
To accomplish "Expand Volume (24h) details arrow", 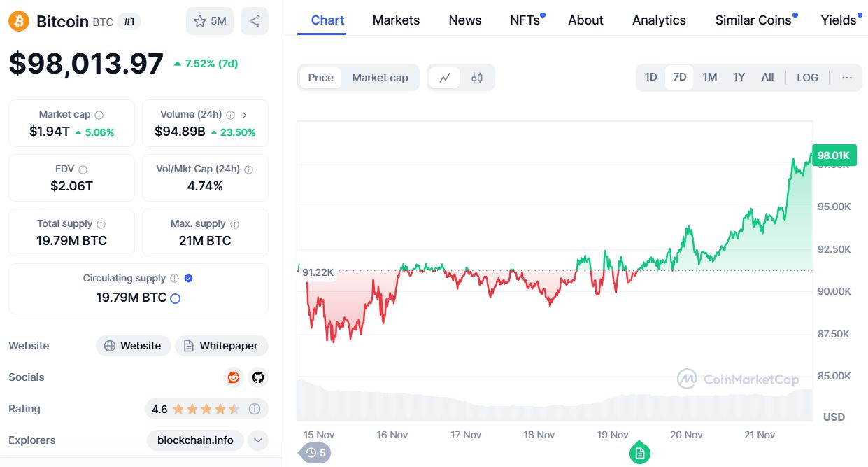I will click(244, 115).
